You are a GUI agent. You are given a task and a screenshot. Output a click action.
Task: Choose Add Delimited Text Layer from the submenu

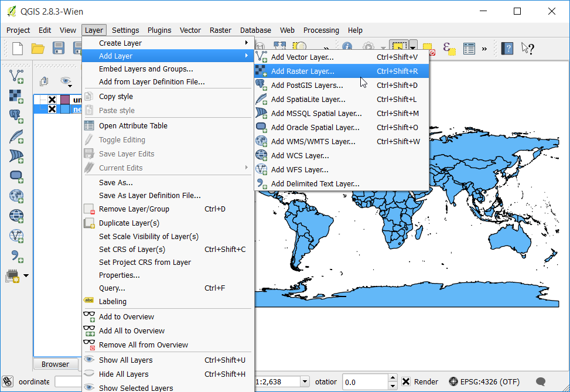click(x=342, y=183)
